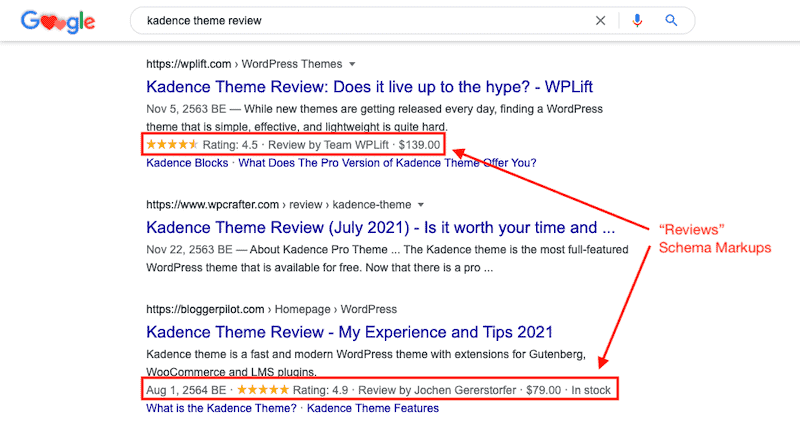This screenshot has width=800, height=435.
Task: Click Review by Jochen Gererstorfer text
Action: click(x=437, y=390)
